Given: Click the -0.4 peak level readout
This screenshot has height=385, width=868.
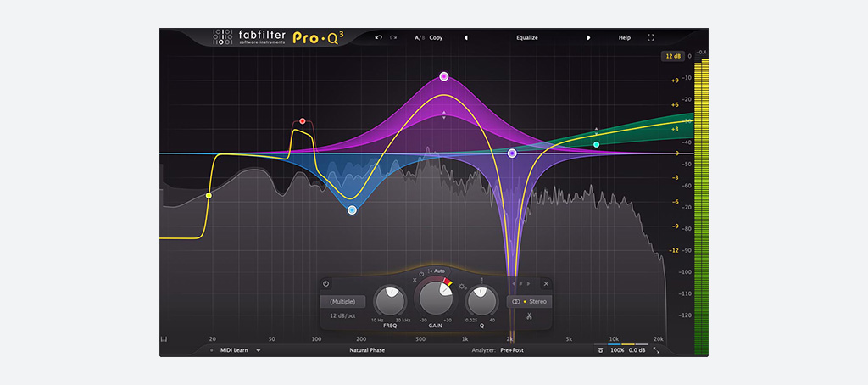Looking at the screenshot, I should pyautogui.click(x=701, y=53).
